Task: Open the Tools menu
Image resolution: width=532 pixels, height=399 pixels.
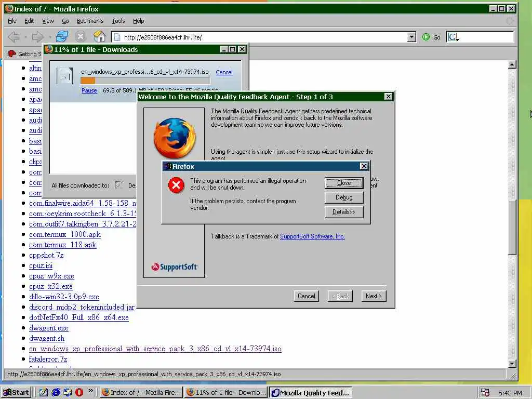Action: (118, 21)
